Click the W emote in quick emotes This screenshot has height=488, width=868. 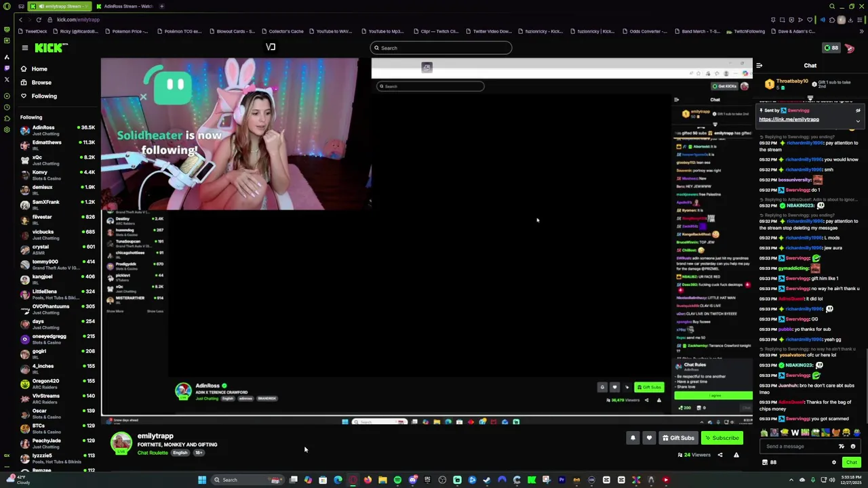pyautogui.click(x=795, y=432)
